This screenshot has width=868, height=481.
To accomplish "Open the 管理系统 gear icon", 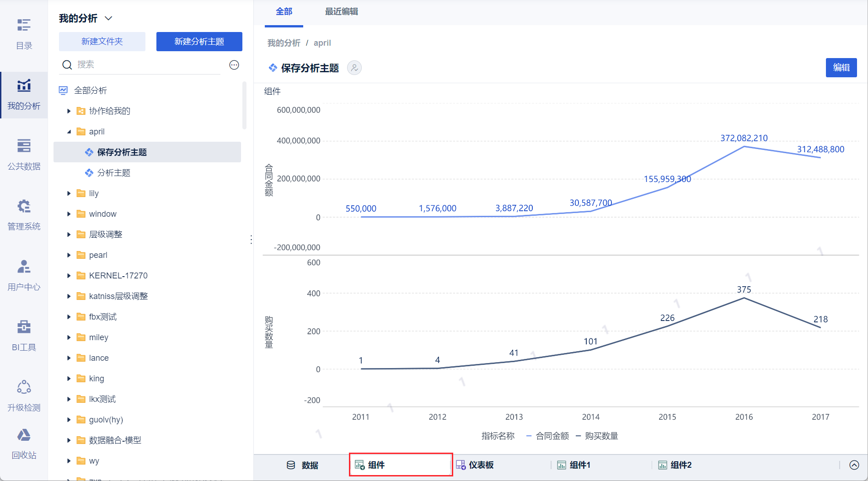I will 24,206.
